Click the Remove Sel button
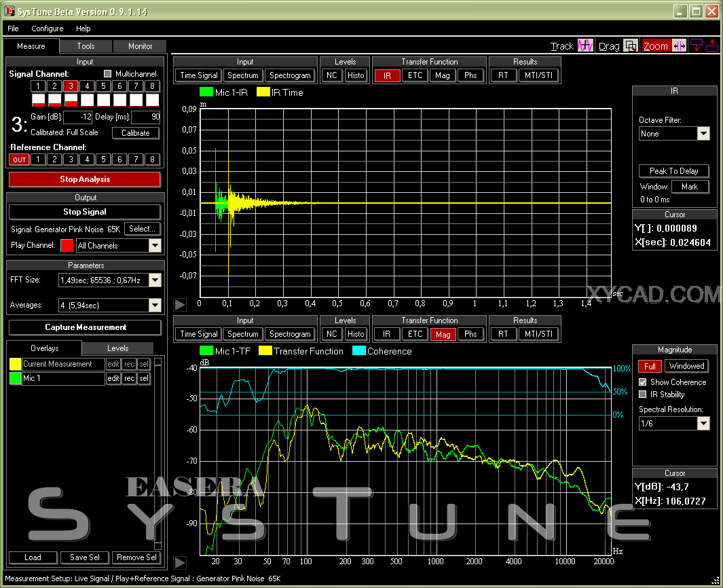 click(136, 557)
